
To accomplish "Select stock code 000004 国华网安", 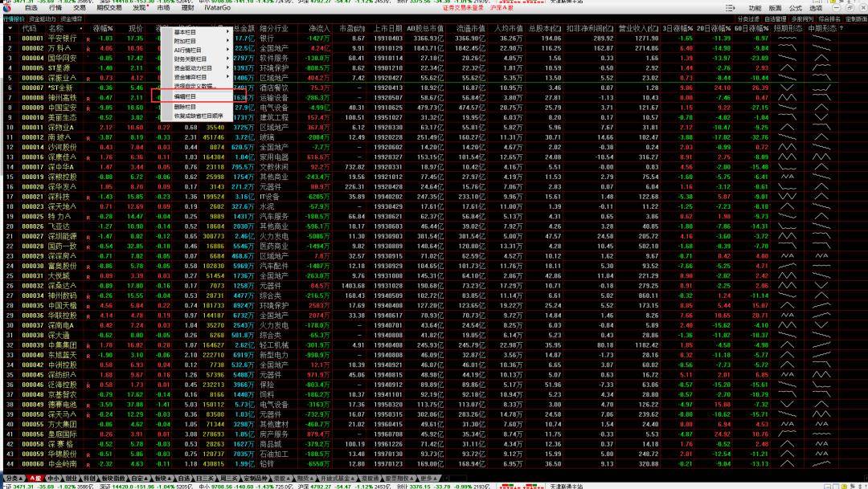I will coord(434,58).
